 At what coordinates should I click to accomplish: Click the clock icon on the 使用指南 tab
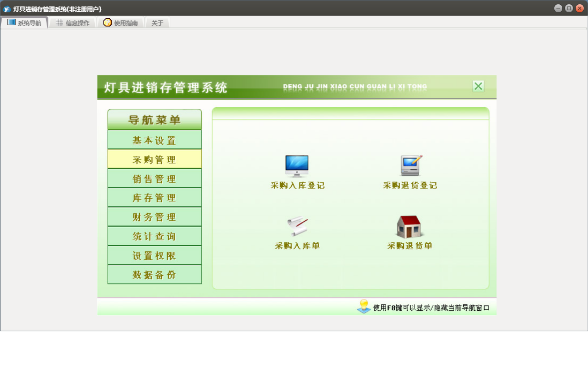[x=108, y=23]
